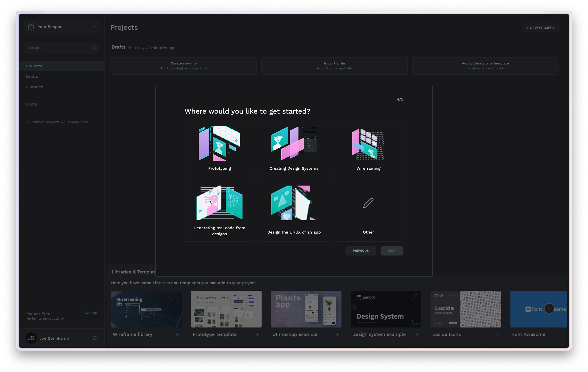The width and height of the screenshot is (588, 372).
Task: Select the Prototyping option card
Action: (219, 148)
